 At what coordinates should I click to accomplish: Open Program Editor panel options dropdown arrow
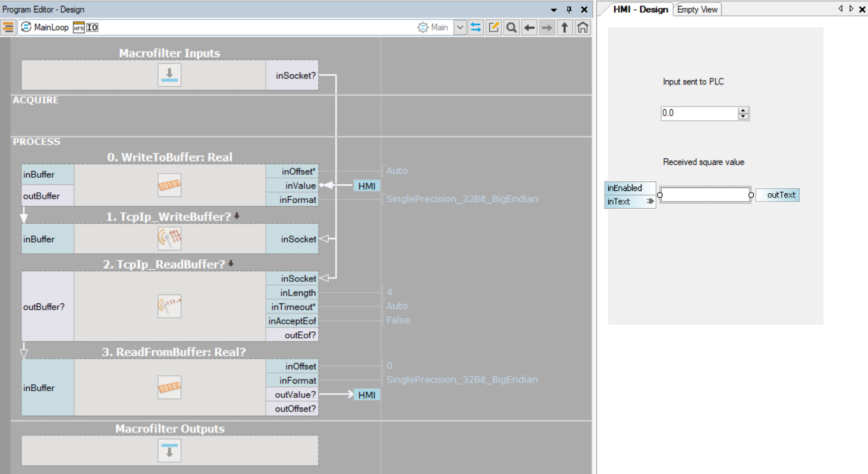point(554,10)
